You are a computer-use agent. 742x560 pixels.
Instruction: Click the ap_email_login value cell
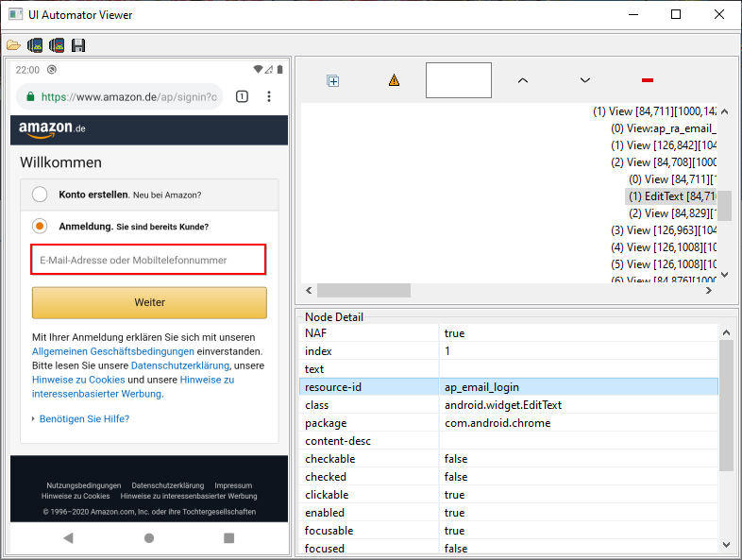[579, 387]
